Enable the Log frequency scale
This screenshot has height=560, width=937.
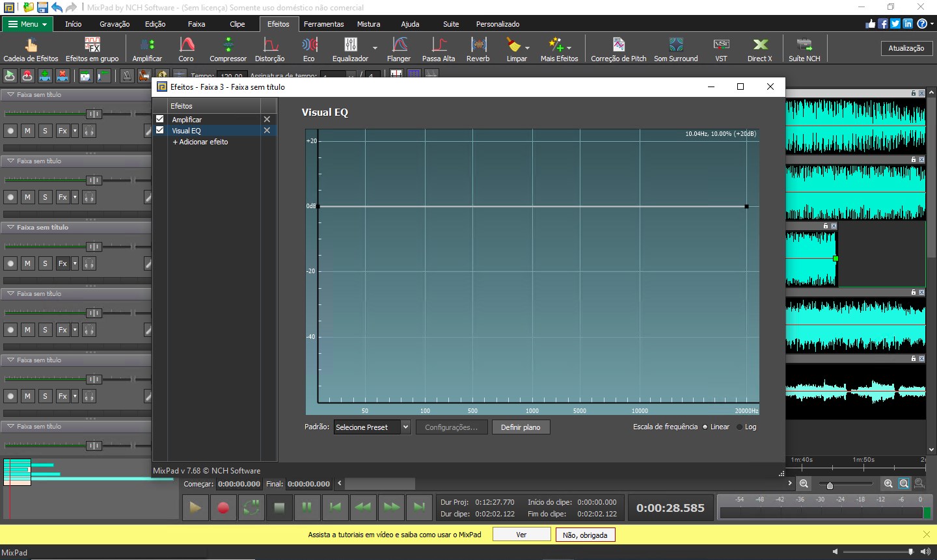(739, 427)
